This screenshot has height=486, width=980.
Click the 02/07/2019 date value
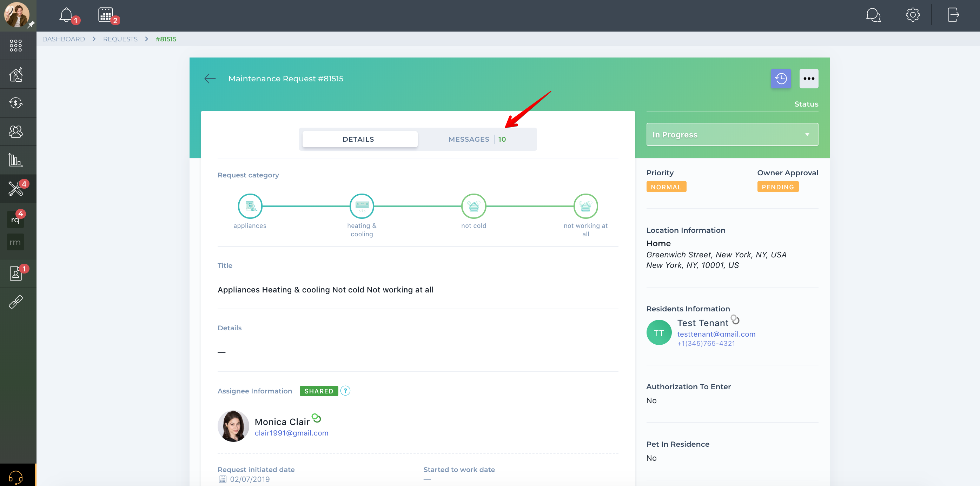point(250,479)
